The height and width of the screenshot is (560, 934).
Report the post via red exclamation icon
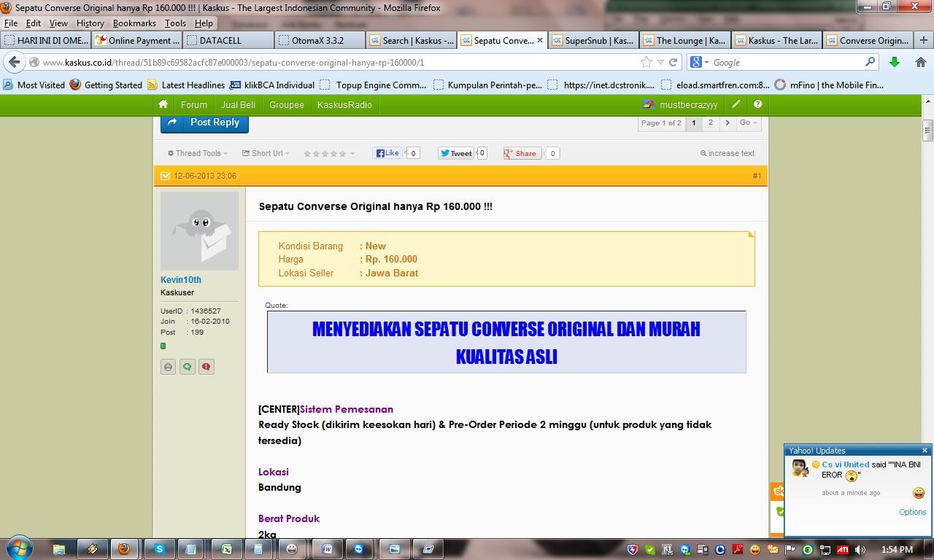[206, 366]
